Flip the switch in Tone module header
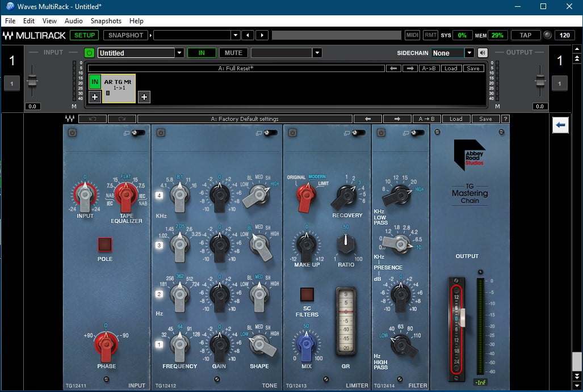The height and width of the screenshot is (392, 583). point(271,133)
